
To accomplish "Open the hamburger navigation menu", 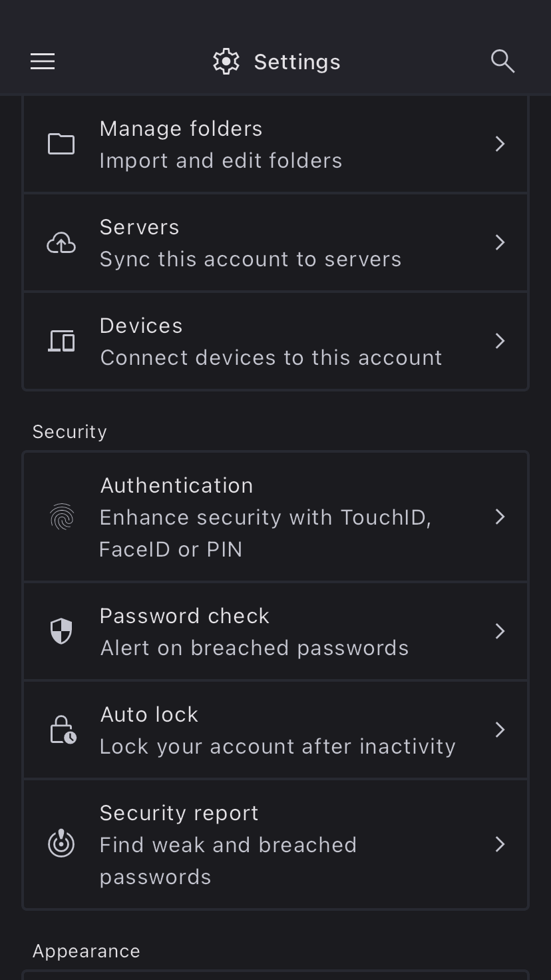I will [x=43, y=62].
